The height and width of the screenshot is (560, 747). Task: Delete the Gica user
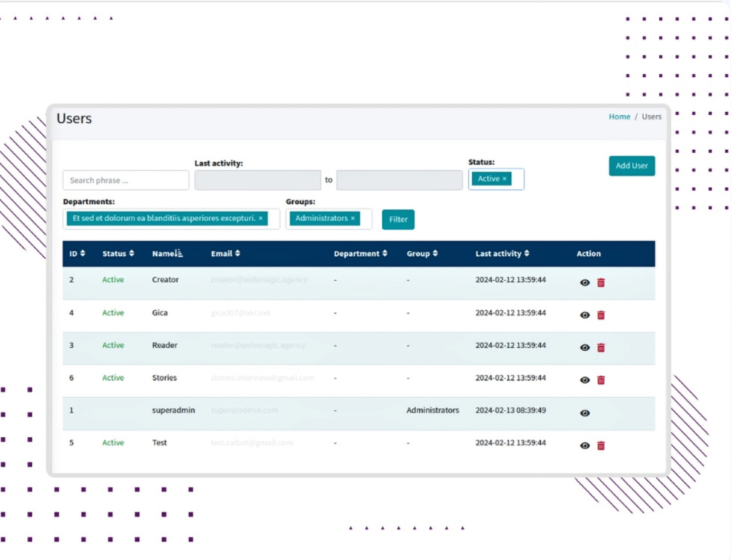pos(601,315)
